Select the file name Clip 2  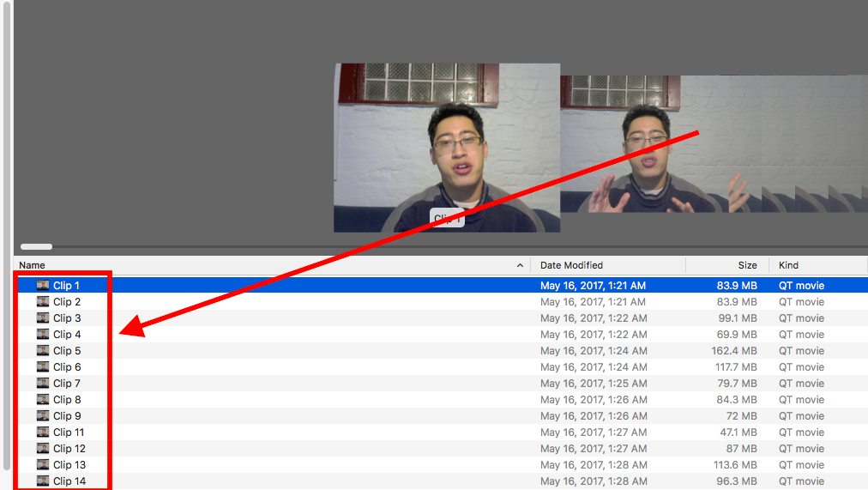[x=67, y=301]
